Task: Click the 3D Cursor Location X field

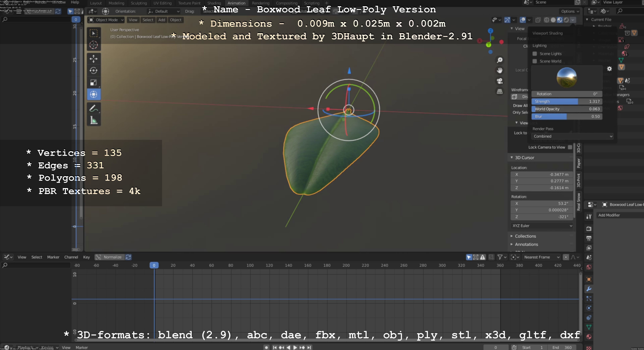Action: [542, 175]
